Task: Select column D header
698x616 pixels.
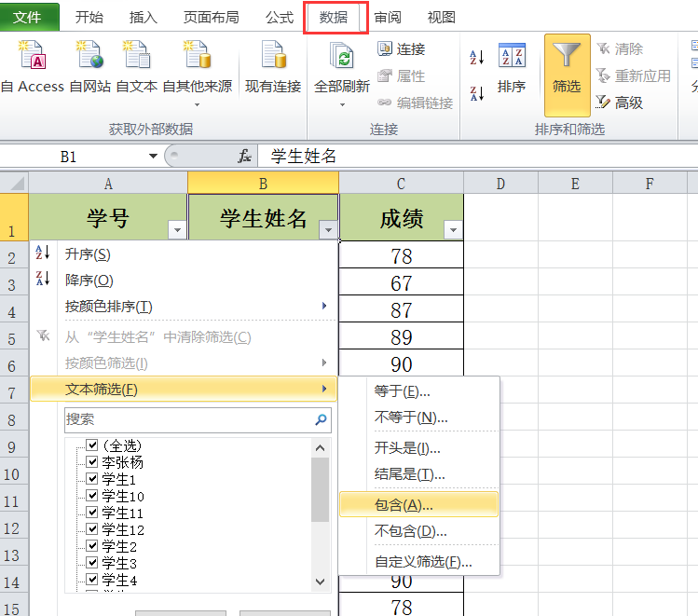Action: [x=500, y=184]
